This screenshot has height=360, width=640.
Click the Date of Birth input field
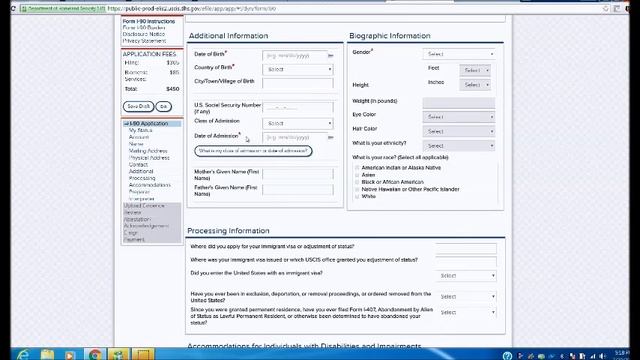[x=295, y=56]
